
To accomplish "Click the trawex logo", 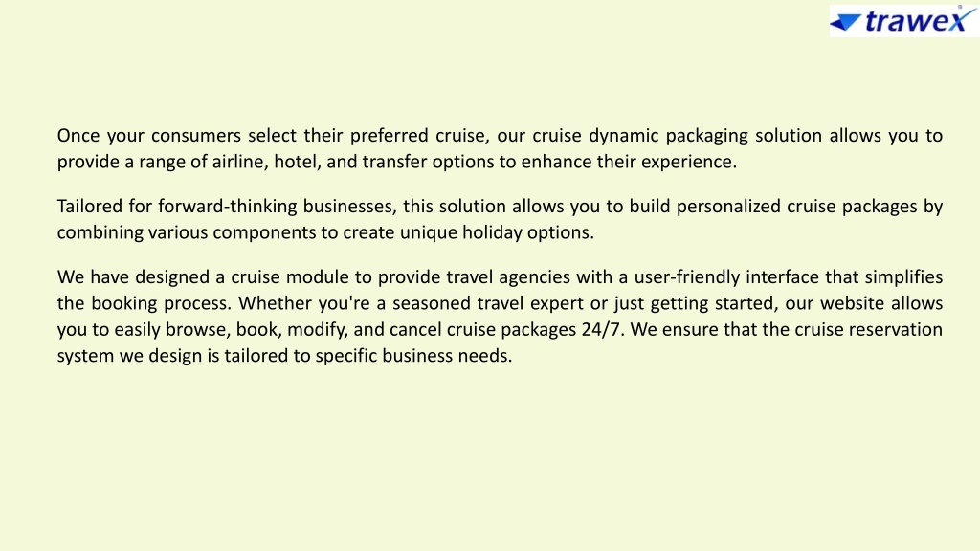I will 903,21.
